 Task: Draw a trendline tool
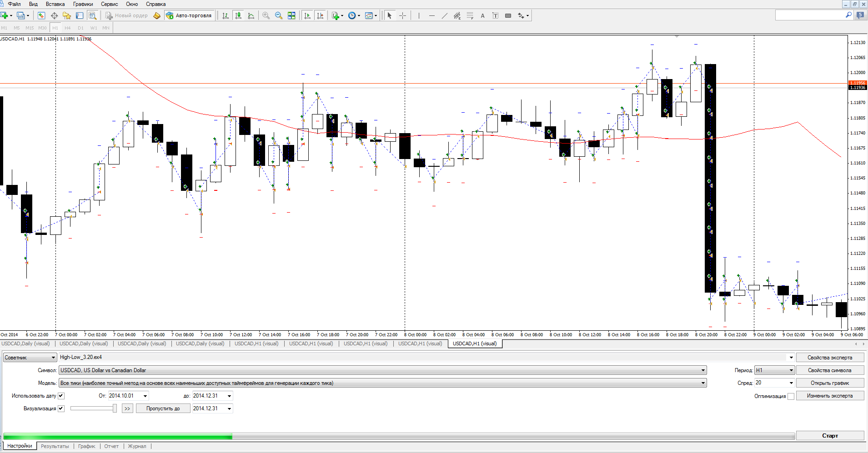click(x=444, y=15)
